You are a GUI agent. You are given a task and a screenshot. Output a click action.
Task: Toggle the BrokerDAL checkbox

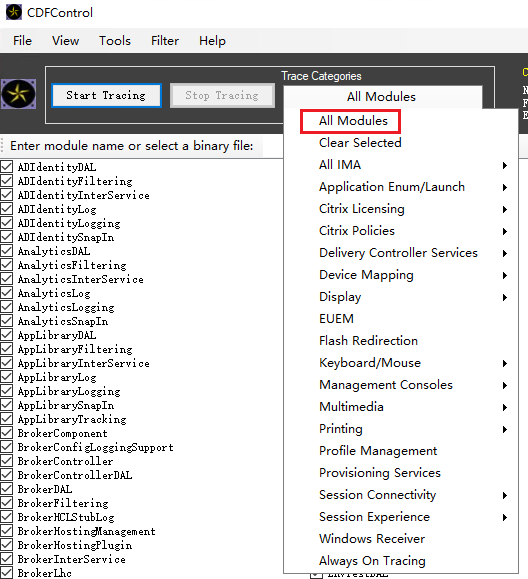tap(7, 489)
